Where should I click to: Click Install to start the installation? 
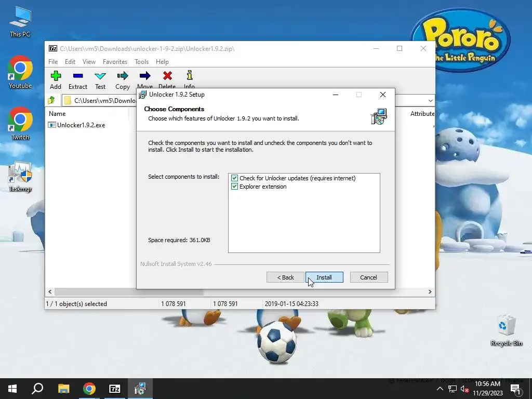pyautogui.click(x=324, y=277)
